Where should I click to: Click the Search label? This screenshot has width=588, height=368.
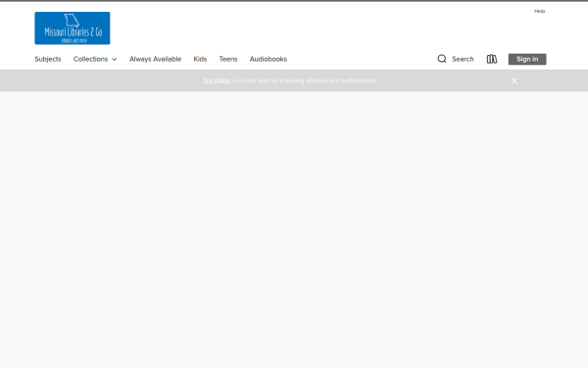pyautogui.click(x=463, y=59)
